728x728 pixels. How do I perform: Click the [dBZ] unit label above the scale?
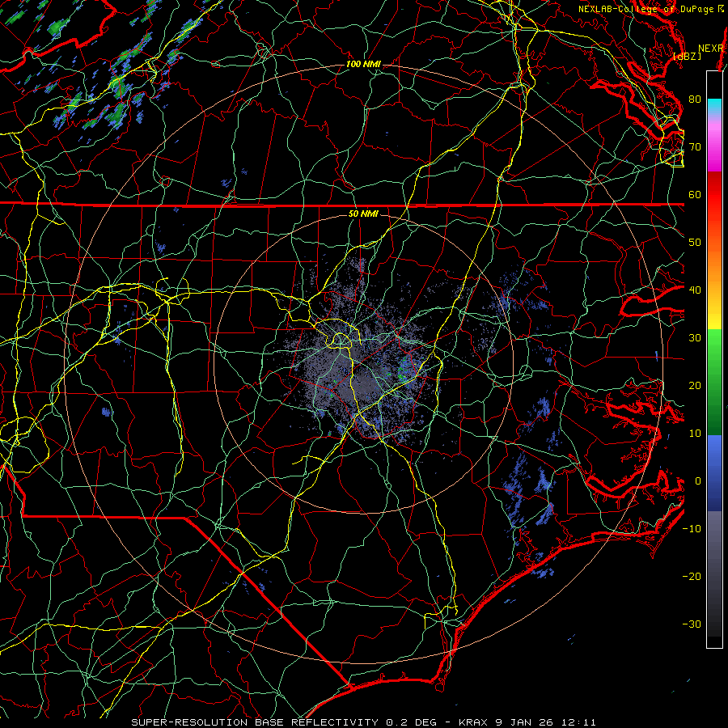point(687,56)
